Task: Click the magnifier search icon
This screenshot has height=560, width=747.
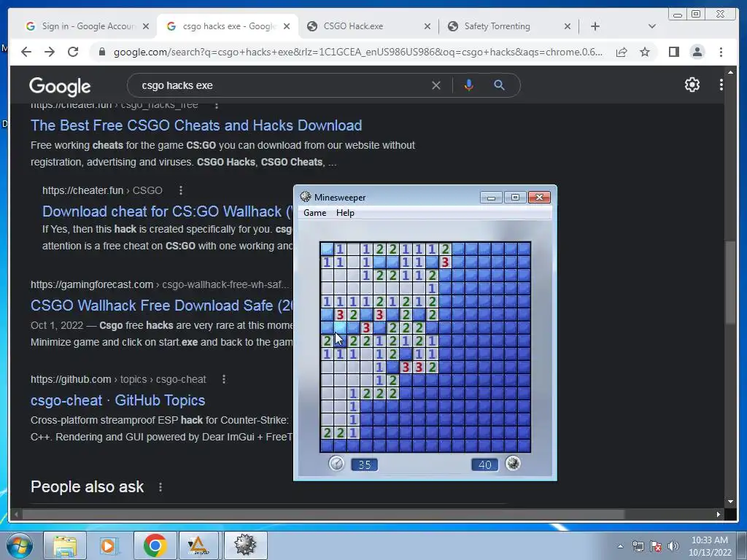Action: click(499, 85)
